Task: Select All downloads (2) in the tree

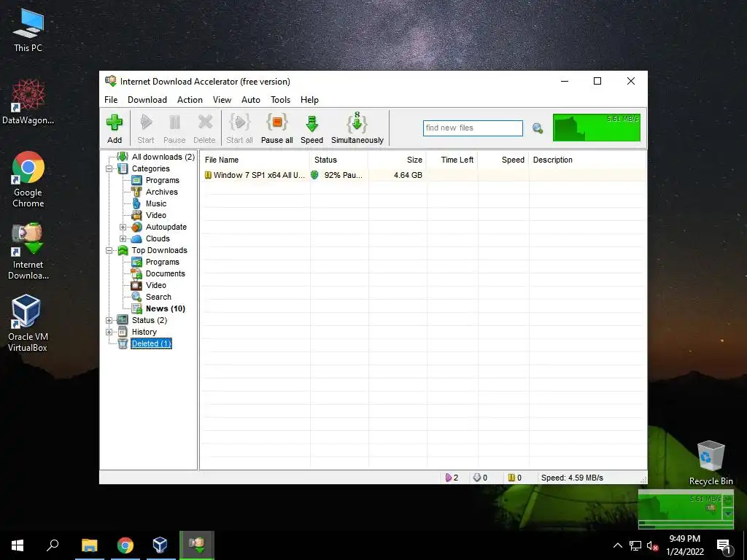Action: pyautogui.click(x=163, y=157)
